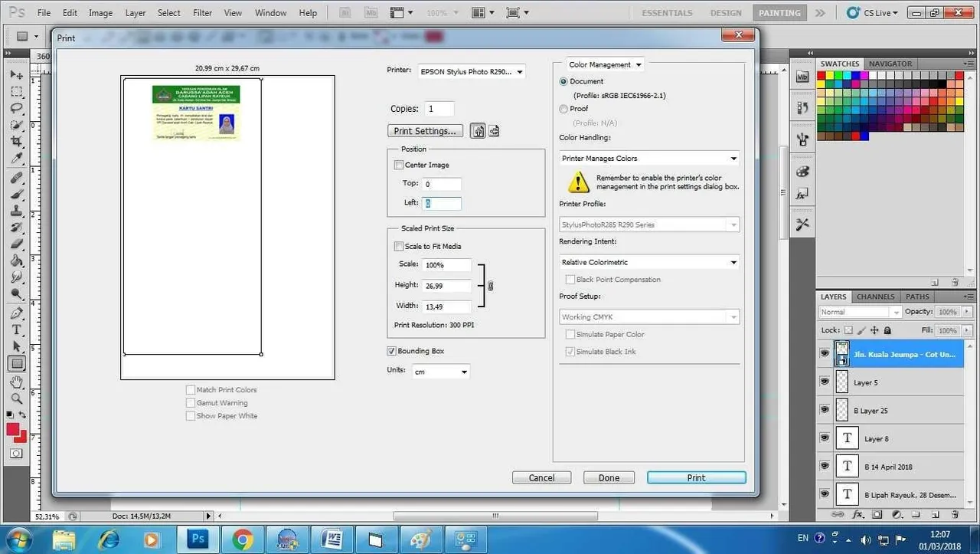
Task: Select the Proof radio button
Action: (x=564, y=109)
